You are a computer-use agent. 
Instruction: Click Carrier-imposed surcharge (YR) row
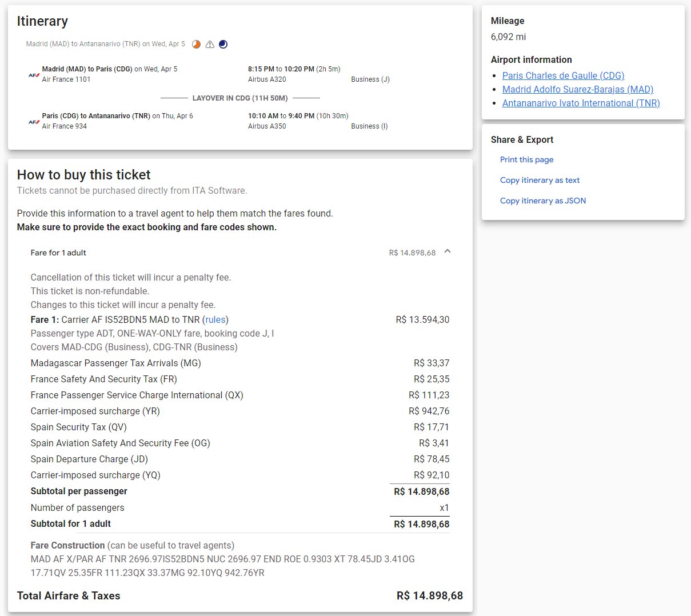pyautogui.click(x=240, y=411)
